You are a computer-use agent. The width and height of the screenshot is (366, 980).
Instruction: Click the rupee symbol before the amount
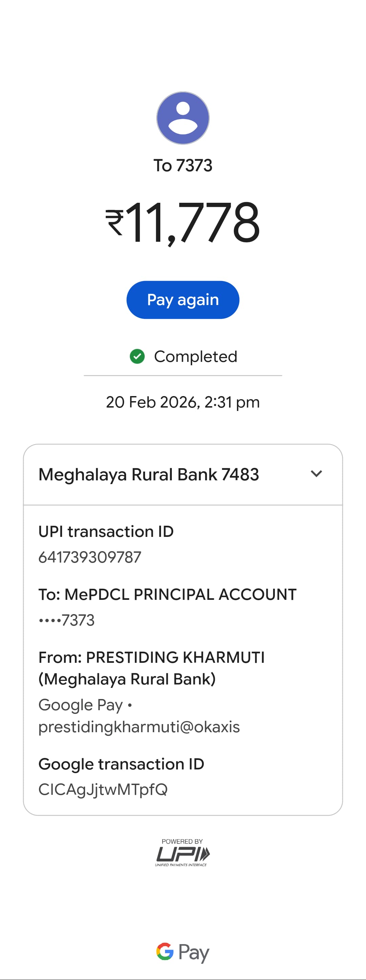coord(115,222)
